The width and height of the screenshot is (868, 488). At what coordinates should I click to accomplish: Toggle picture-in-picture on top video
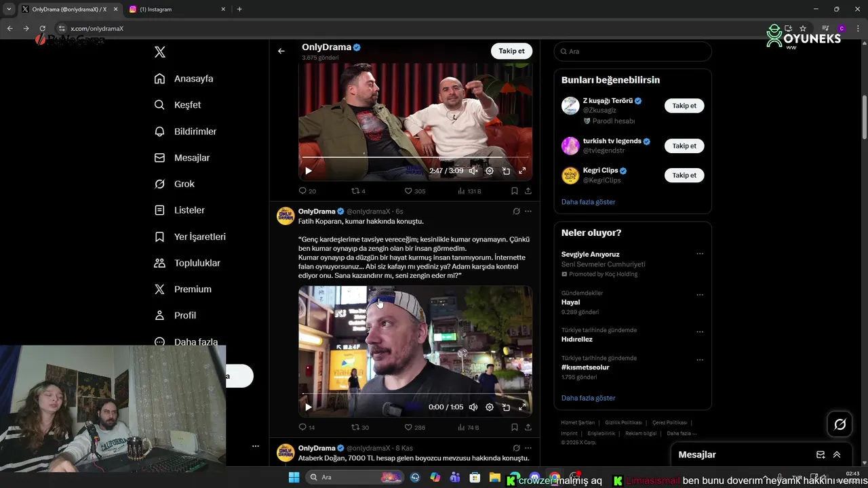pos(506,171)
